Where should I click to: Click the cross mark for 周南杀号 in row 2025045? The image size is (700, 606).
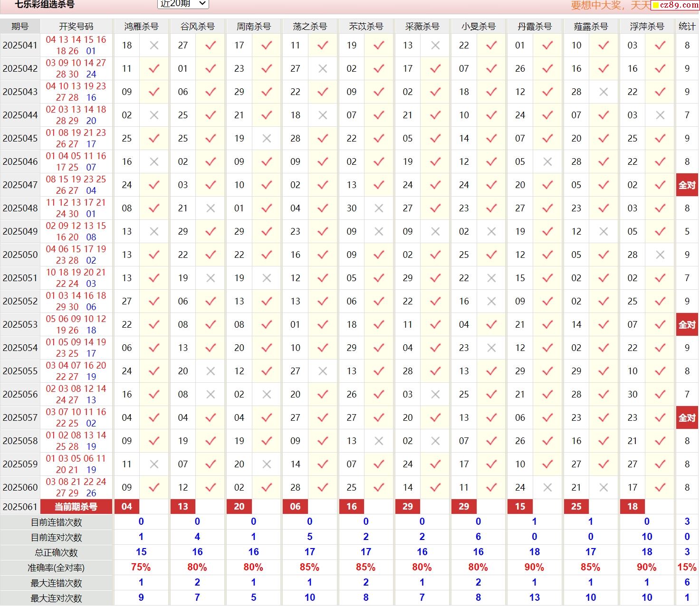click(267, 139)
